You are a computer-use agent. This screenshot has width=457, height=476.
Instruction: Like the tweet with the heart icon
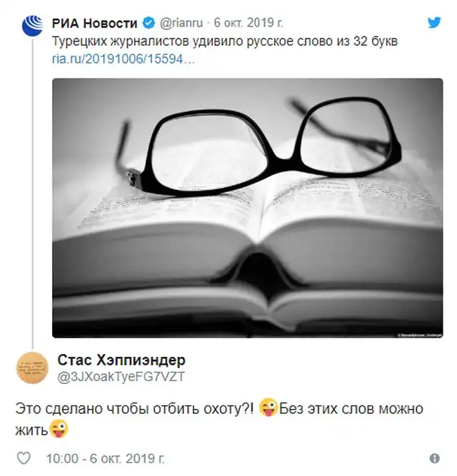coord(24,458)
